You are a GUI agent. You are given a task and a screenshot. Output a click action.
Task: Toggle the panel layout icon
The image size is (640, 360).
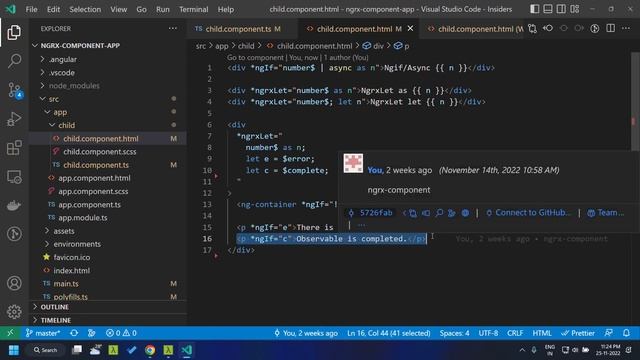(x=548, y=9)
